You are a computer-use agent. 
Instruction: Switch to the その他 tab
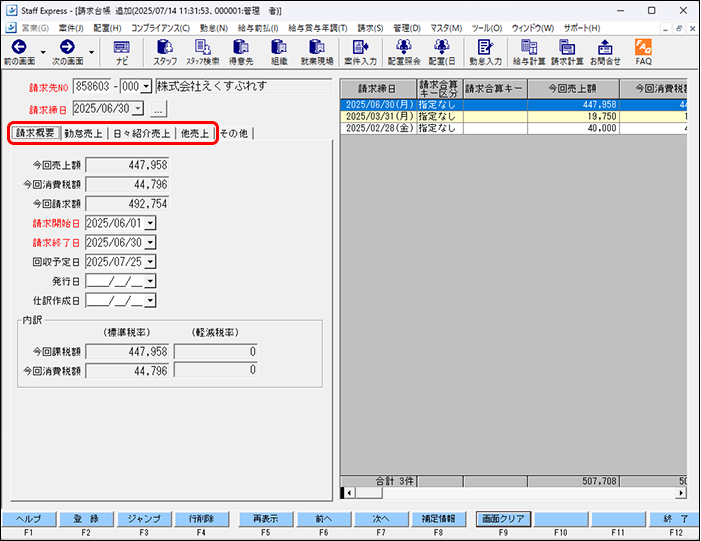234,133
